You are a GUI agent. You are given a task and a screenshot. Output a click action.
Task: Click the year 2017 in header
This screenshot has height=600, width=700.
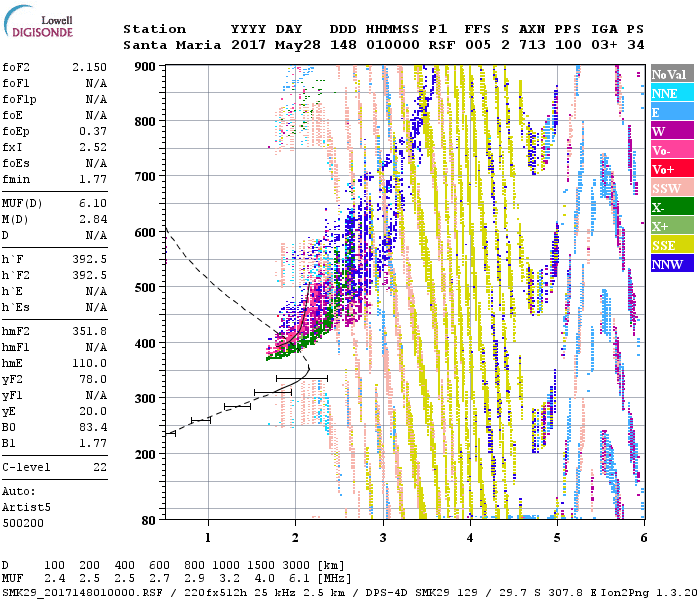pos(249,45)
